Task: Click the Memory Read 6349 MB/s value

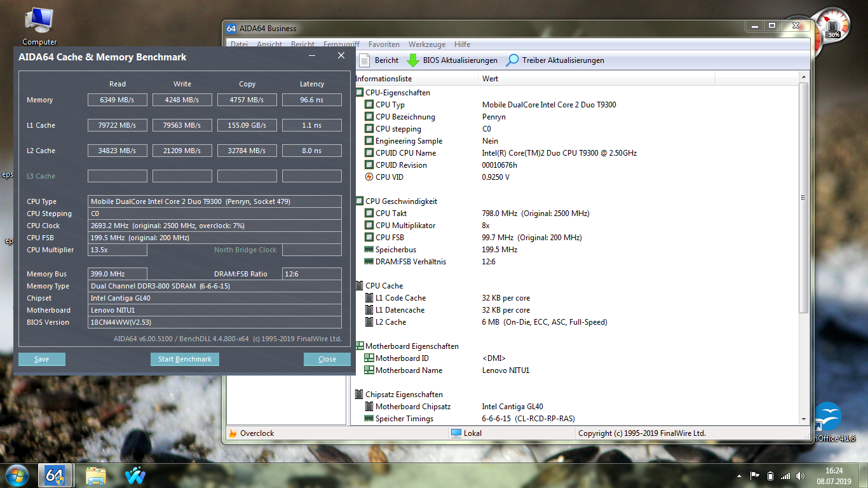Action: click(x=118, y=100)
